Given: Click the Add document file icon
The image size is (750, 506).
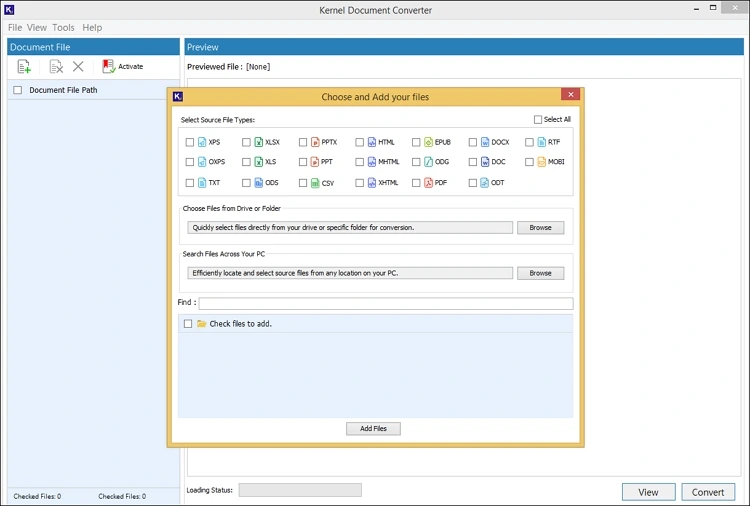Looking at the screenshot, I should pyautogui.click(x=25, y=67).
